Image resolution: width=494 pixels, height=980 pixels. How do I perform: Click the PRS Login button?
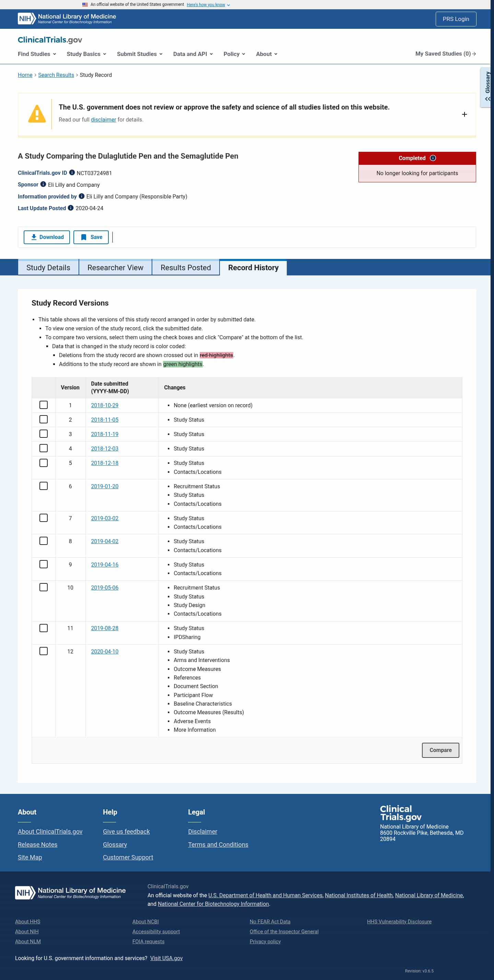456,19
